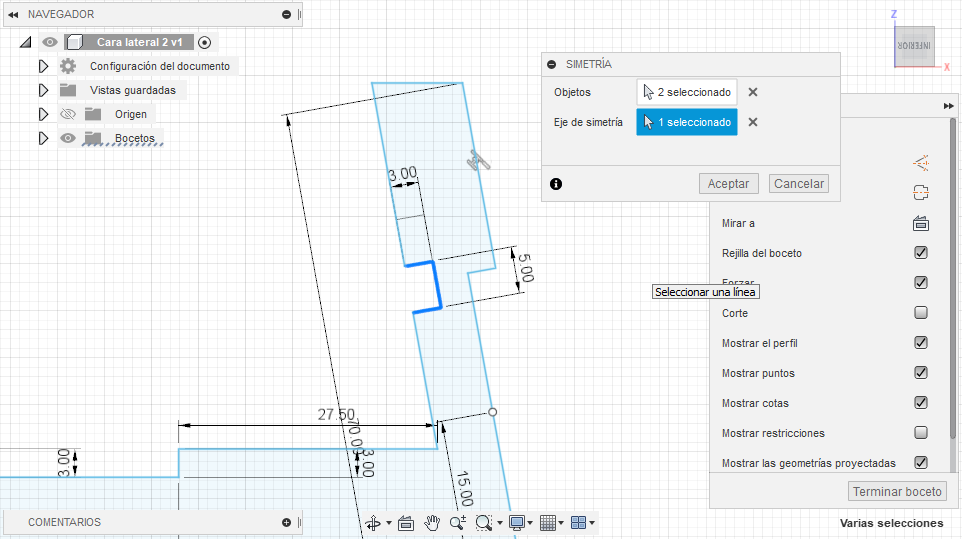
Task: Select the Zoom plus-minus tool
Action: (x=458, y=523)
